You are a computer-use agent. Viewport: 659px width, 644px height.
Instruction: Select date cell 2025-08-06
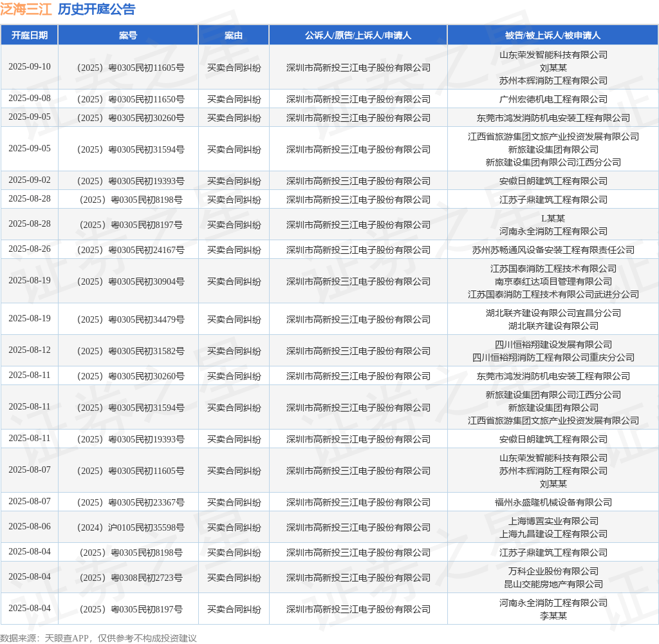coord(30,527)
